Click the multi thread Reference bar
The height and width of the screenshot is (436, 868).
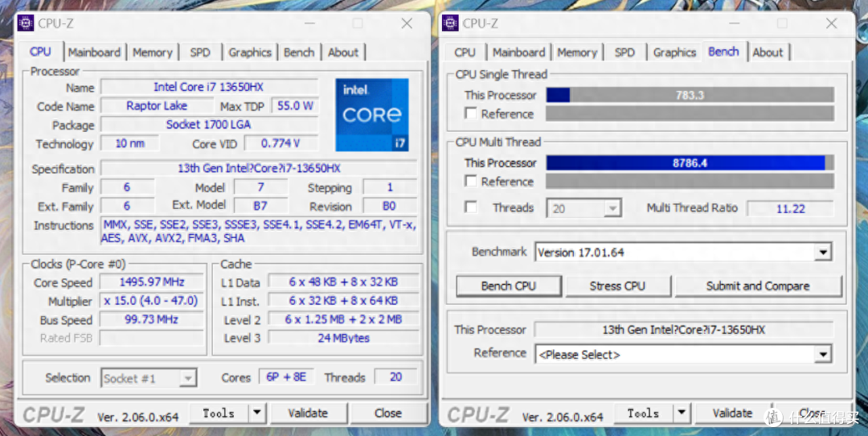(x=690, y=181)
